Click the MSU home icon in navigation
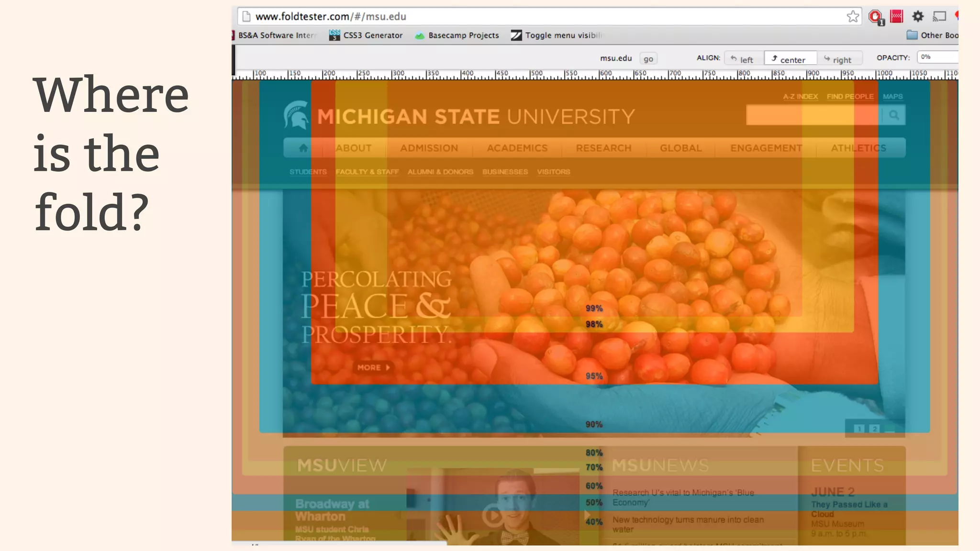The width and height of the screenshot is (980, 551). click(x=303, y=148)
